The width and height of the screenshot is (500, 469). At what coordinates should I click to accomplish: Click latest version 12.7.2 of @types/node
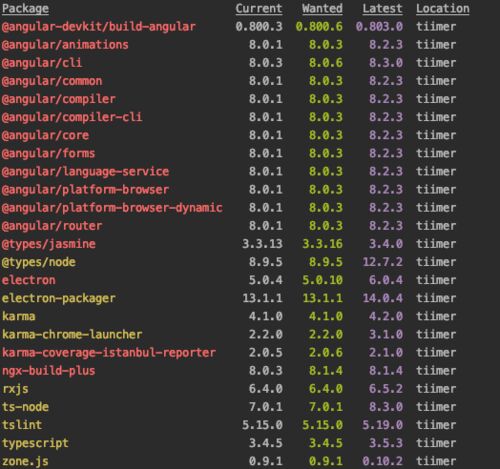click(x=383, y=262)
